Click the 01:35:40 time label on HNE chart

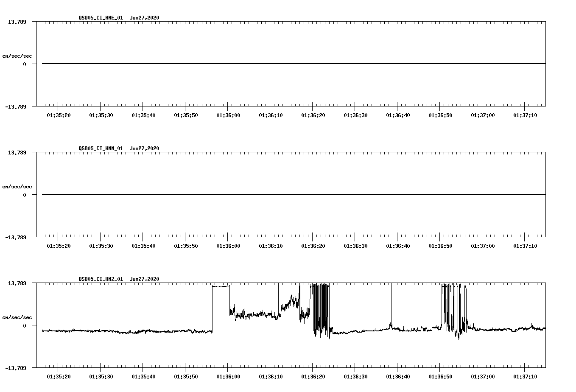tap(143, 115)
